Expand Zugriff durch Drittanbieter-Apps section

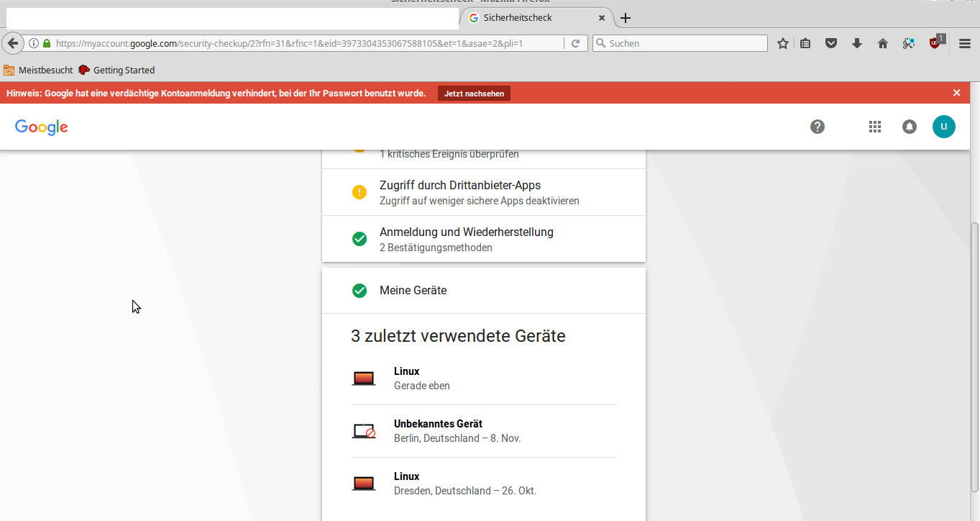pyautogui.click(x=484, y=192)
